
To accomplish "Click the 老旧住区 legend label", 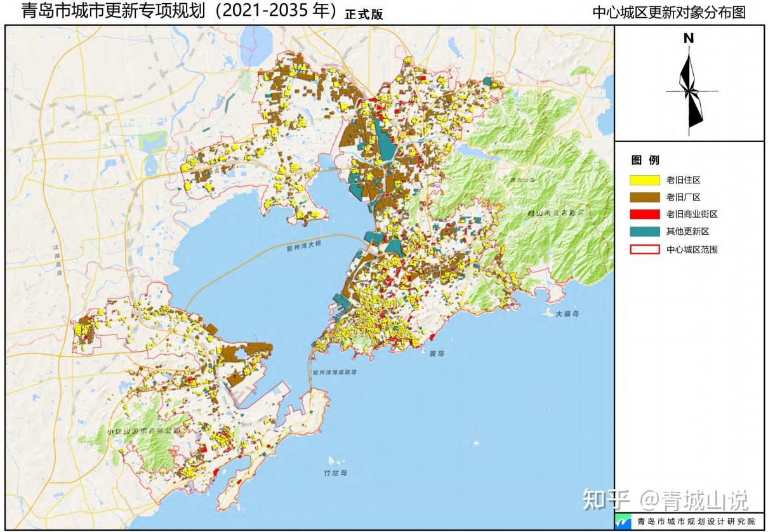I will [x=684, y=180].
